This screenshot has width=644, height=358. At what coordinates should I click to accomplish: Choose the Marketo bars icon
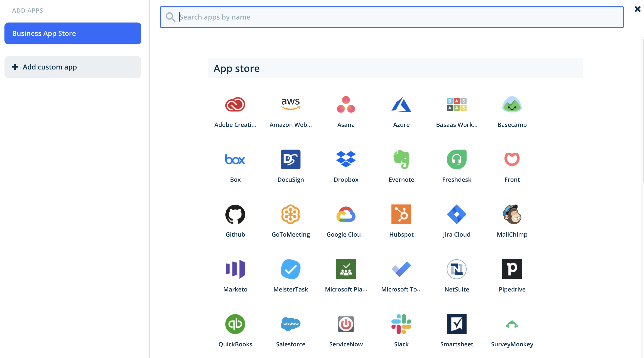click(x=235, y=269)
